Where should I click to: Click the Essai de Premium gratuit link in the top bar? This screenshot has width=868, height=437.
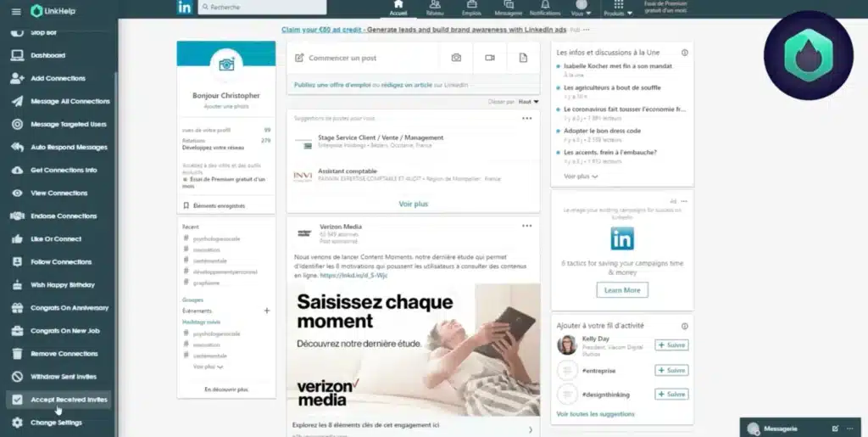[665, 7]
